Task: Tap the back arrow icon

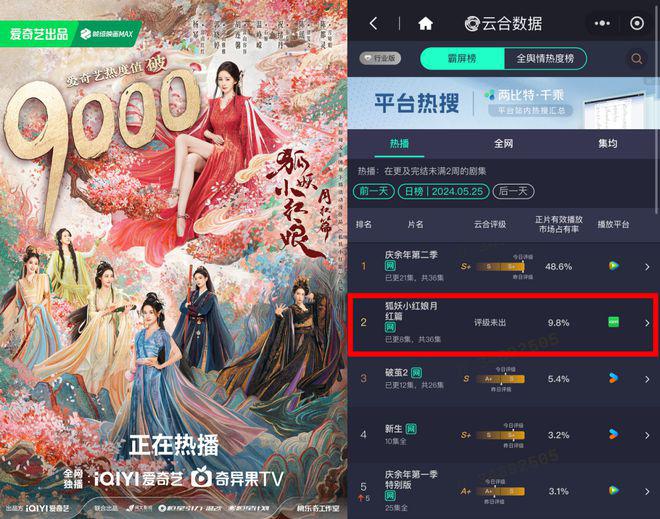Action: [373, 23]
